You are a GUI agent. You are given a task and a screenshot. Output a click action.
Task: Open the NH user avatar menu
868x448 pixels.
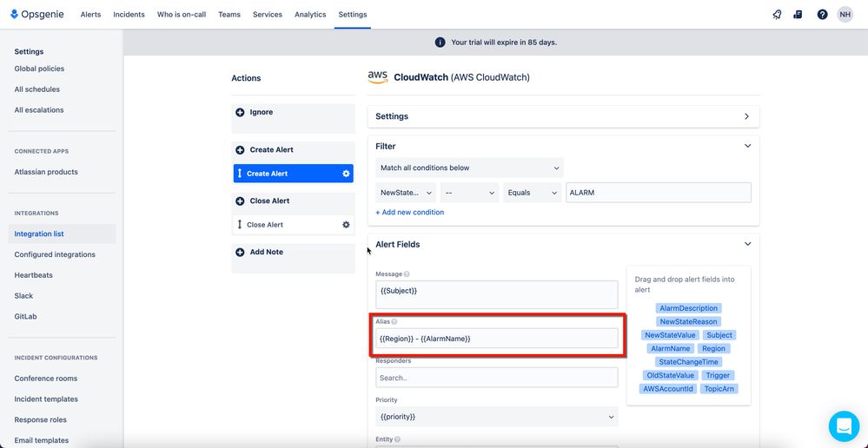point(845,15)
